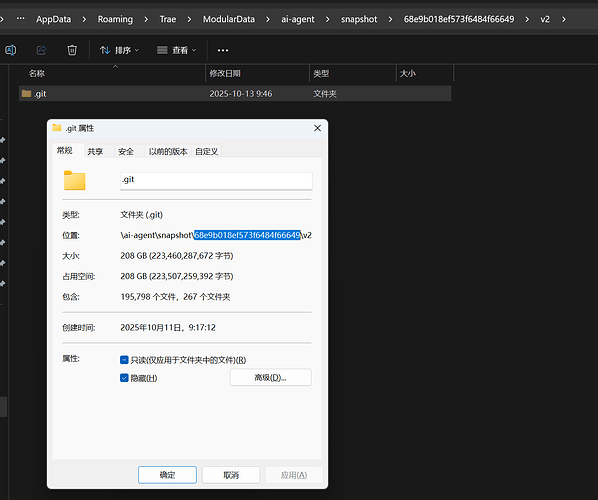Click the folder name input field

point(216,180)
